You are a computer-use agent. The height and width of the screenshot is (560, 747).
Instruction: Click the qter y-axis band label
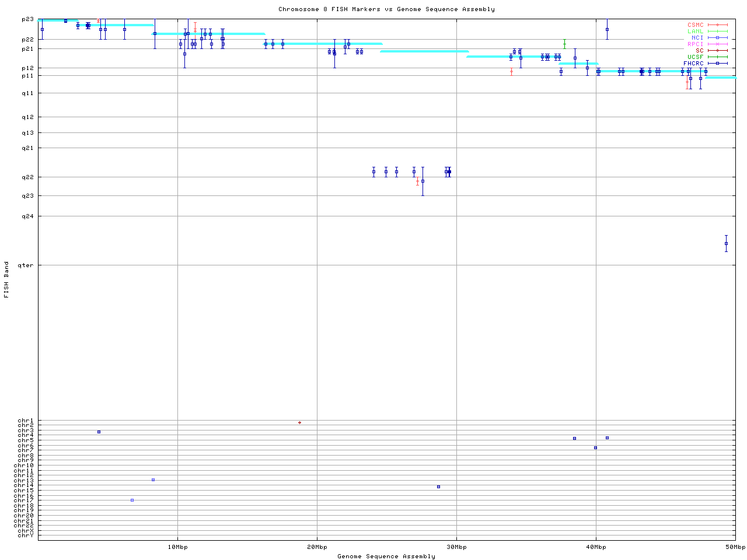26,265
